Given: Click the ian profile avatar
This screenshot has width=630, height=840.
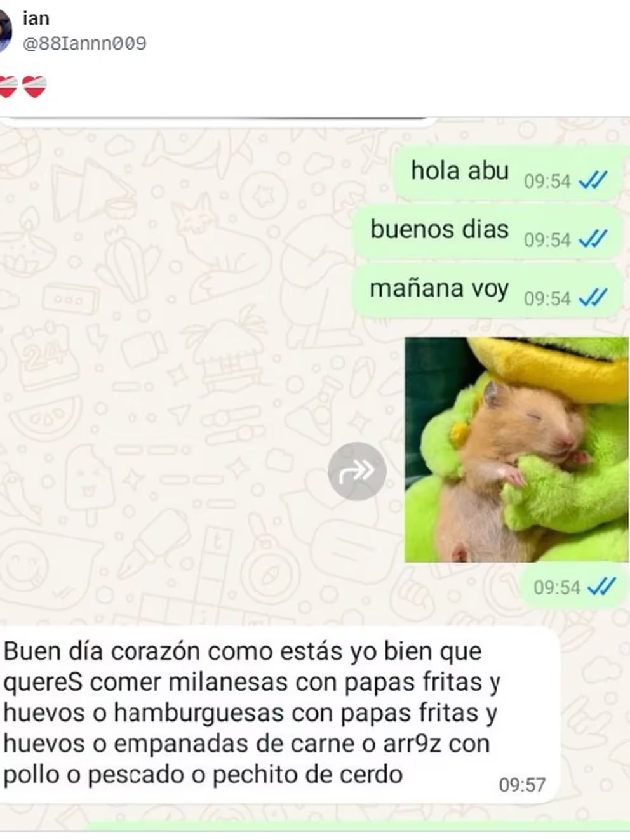Looking at the screenshot, I should 5,30.
